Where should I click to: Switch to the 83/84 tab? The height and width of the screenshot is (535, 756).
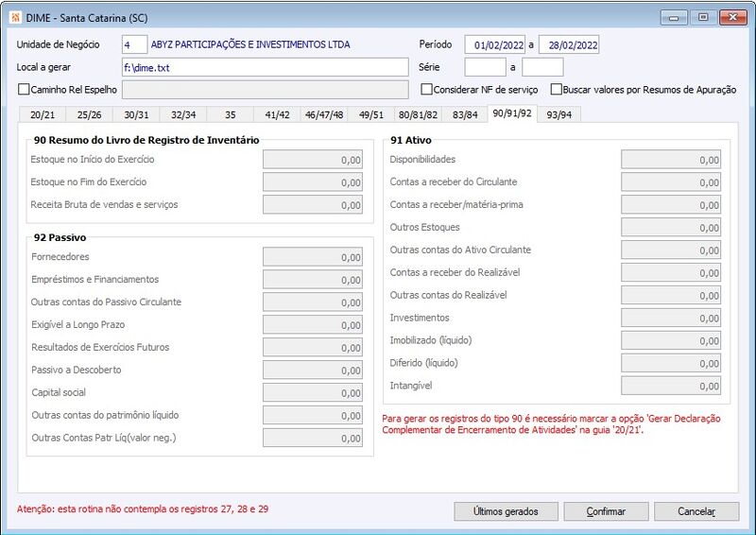pos(465,114)
